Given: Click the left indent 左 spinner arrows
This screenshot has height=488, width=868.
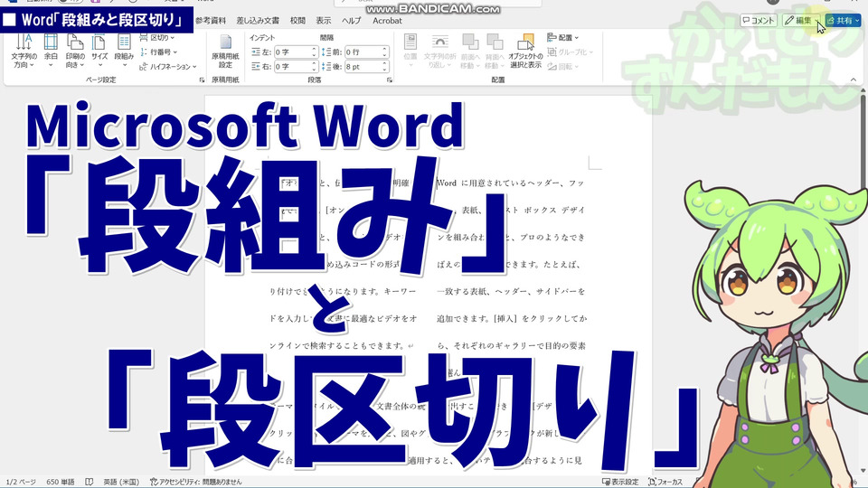Looking at the screenshot, I should [314, 52].
